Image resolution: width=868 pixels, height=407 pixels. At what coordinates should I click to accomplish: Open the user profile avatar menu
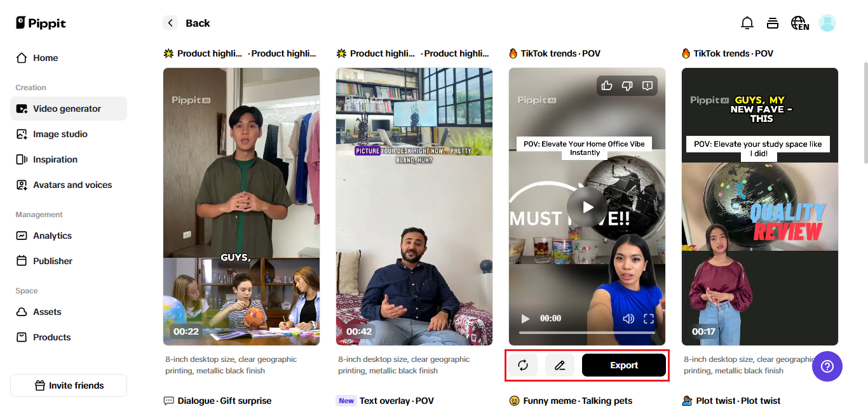point(827,23)
